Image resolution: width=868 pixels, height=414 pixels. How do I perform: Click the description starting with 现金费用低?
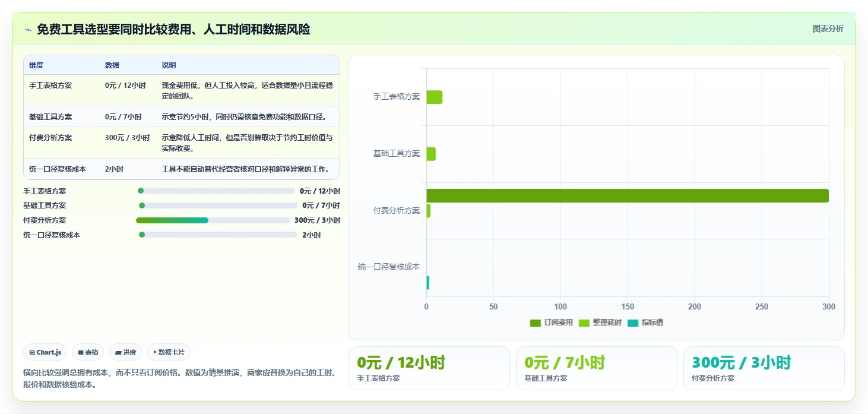pos(247,90)
